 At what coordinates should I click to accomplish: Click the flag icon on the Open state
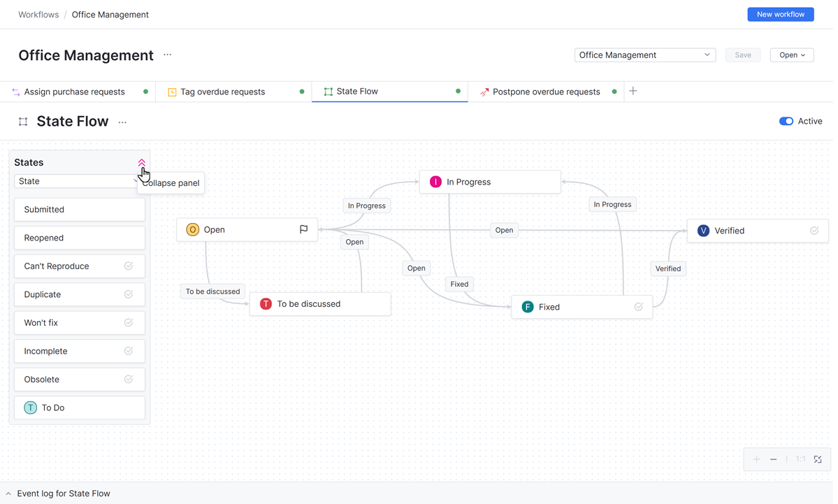pyautogui.click(x=304, y=229)
